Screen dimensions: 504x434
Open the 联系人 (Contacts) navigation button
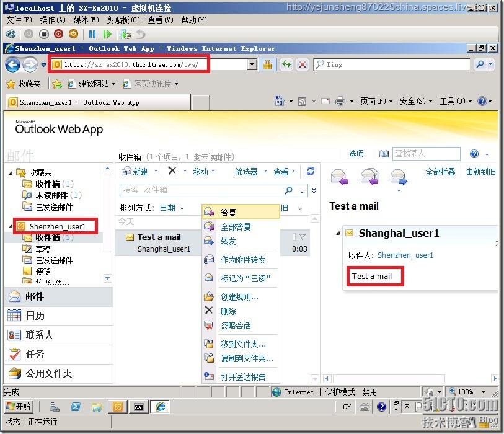(59, 335)
